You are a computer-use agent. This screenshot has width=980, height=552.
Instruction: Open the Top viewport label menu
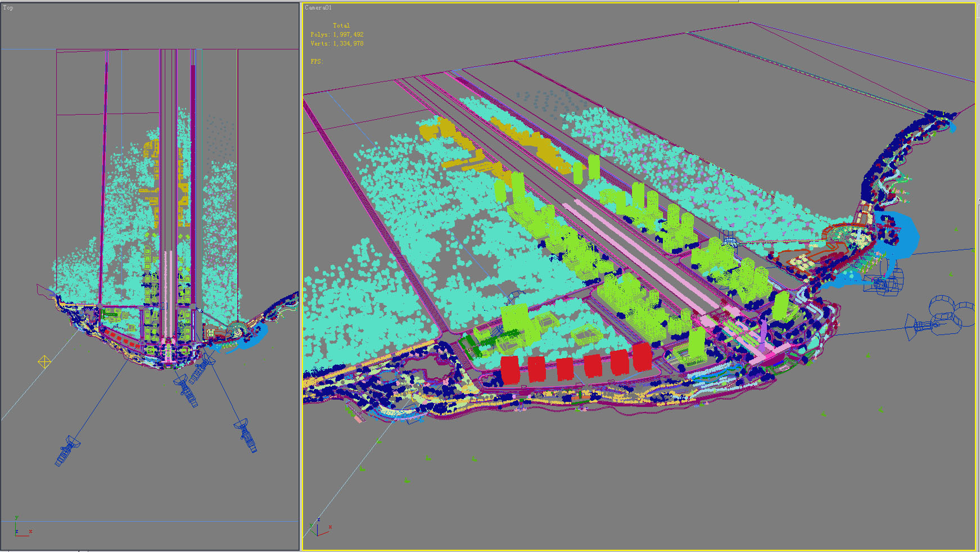click(8, 8)
